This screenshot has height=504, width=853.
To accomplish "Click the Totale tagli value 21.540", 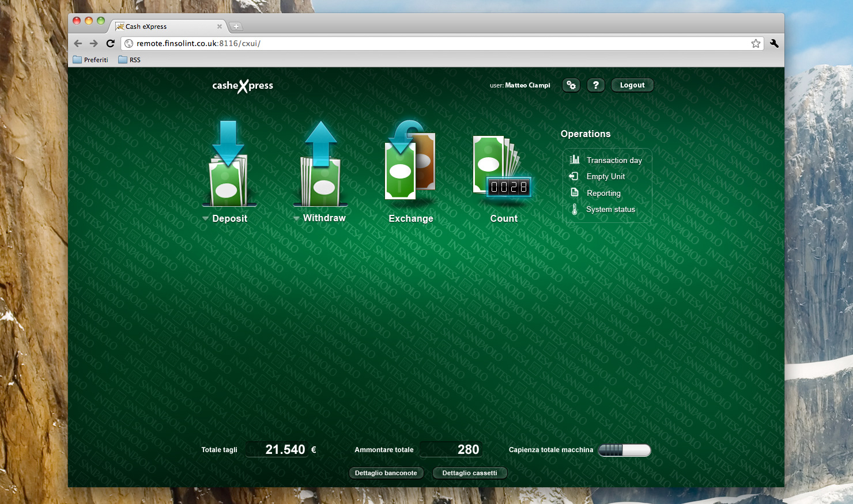I will pyautogui.click(x=285, y=449).
